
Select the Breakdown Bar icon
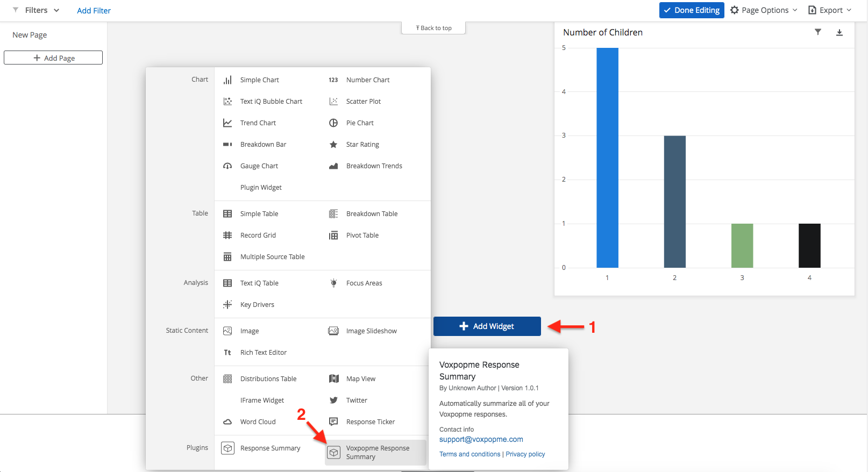(227, 145)
